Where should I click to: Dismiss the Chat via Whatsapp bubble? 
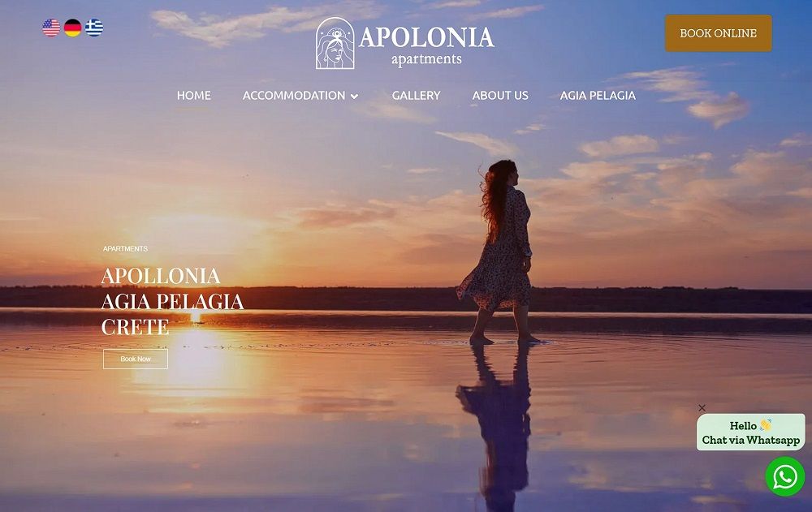tap(702, 408)
